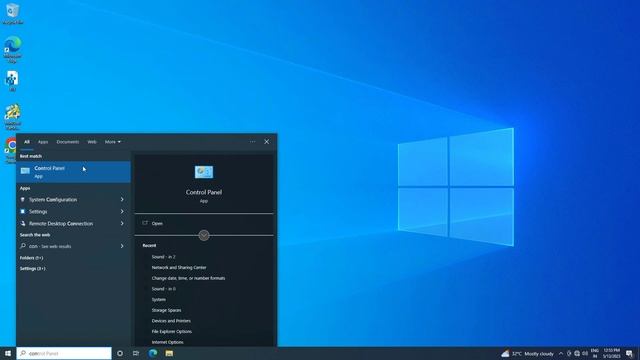Image resolution: width=640 pixels, height=360 pixels.
Task: Show hidden system tray icons
Action: 561,353
